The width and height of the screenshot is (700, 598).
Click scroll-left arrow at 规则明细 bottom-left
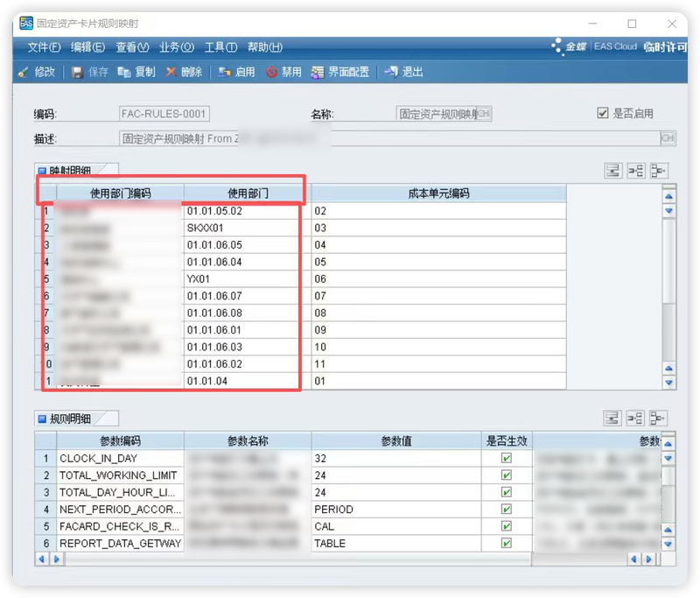42,559
